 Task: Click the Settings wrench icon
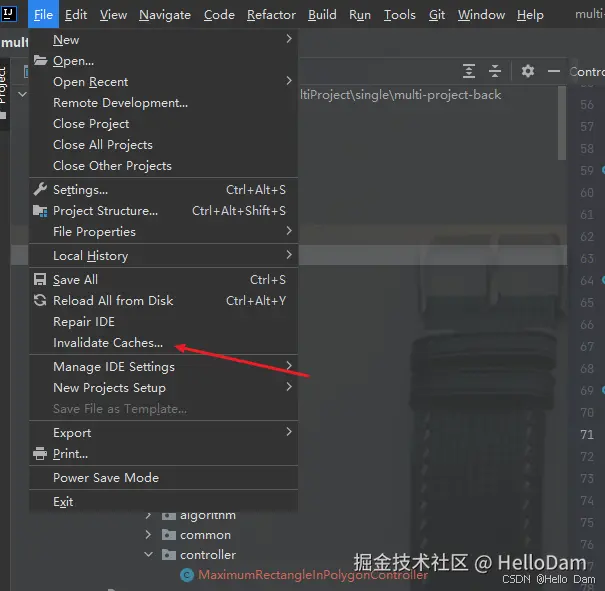[x=40, y=189]
